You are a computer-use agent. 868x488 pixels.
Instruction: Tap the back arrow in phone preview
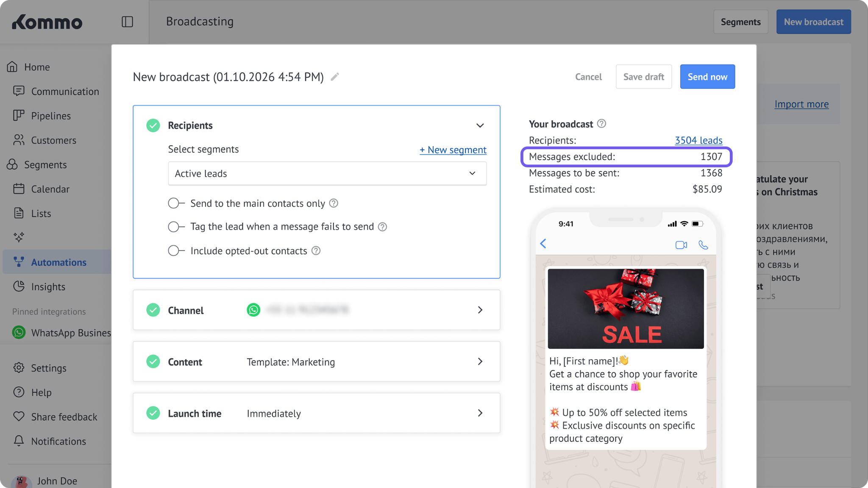coord(543,244)
